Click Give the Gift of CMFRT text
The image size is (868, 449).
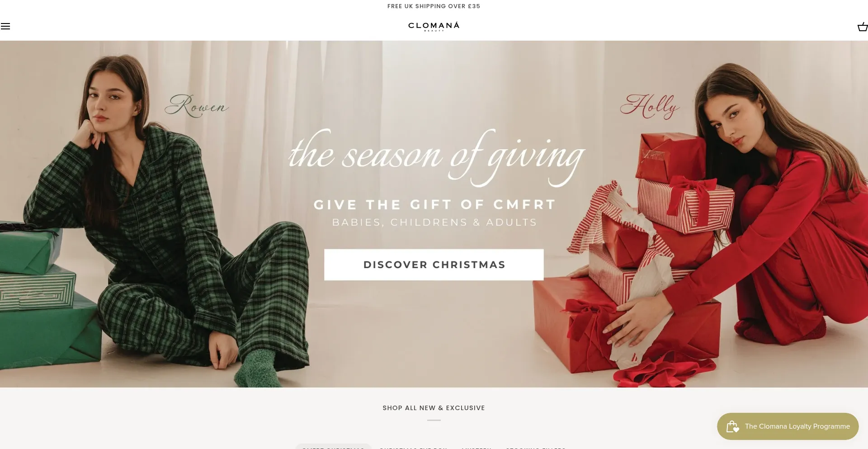(434, 204)
